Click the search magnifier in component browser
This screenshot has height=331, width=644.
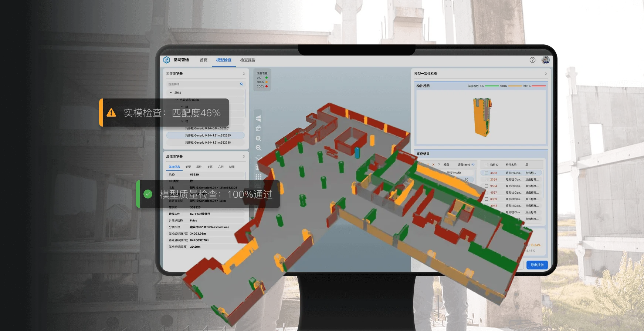coord(241,84)
